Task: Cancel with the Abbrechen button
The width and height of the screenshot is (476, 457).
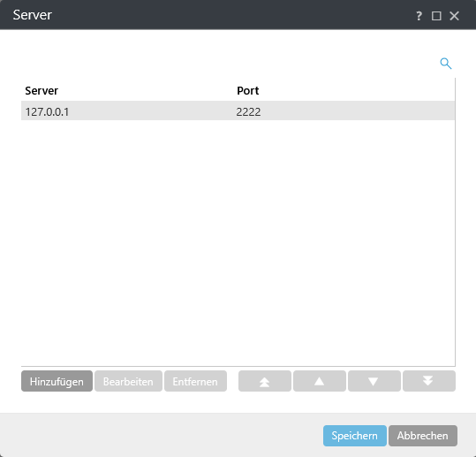Action: click(x=423, y=436)
